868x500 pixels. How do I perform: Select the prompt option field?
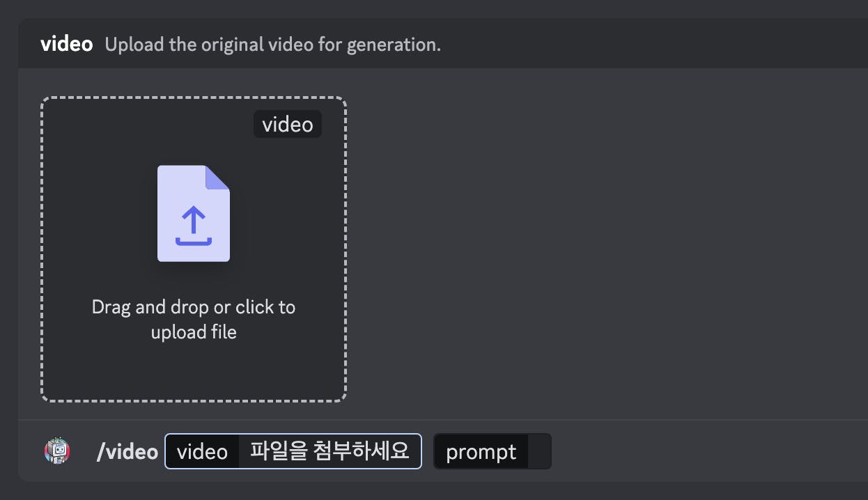(493, 451)
